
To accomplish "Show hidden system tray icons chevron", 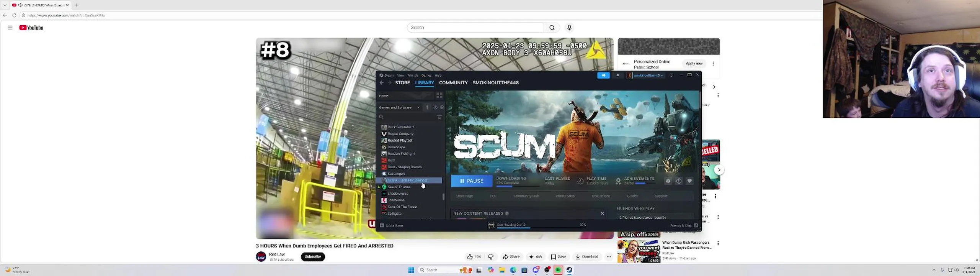I will 934,270.
